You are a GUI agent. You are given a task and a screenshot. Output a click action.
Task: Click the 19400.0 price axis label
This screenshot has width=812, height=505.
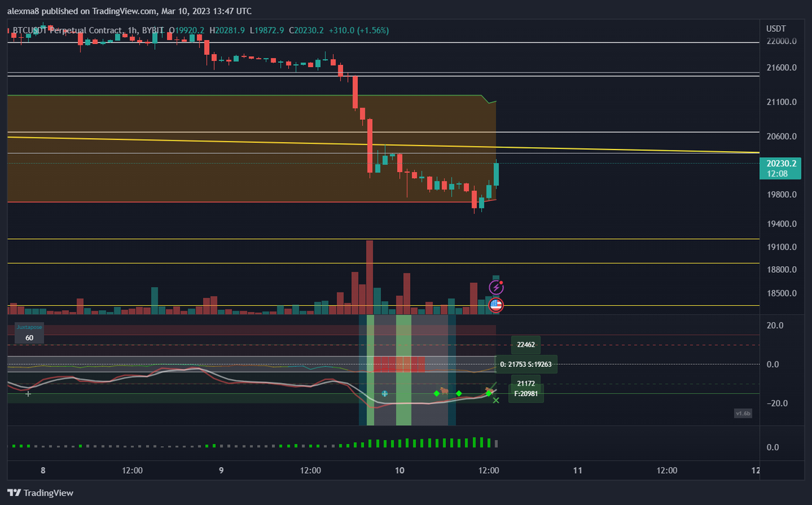pyautogui.click(x=782, y=224)
